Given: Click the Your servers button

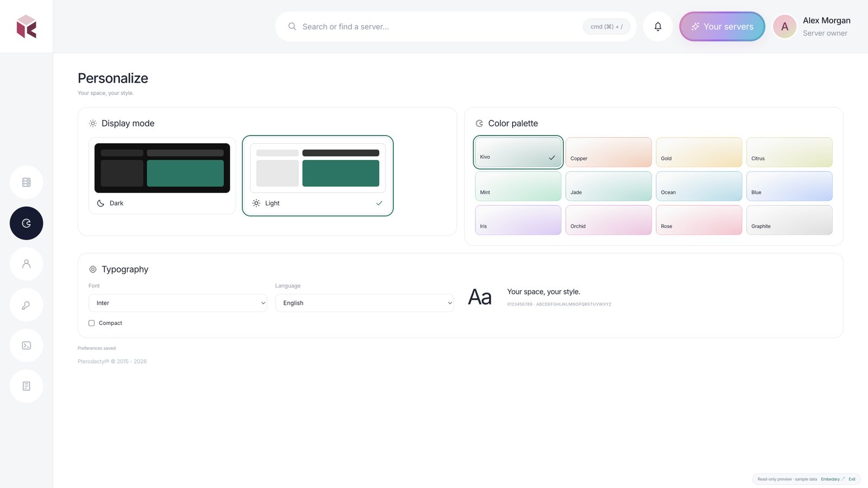Looking at the screenshot, I should click(722, 27).
